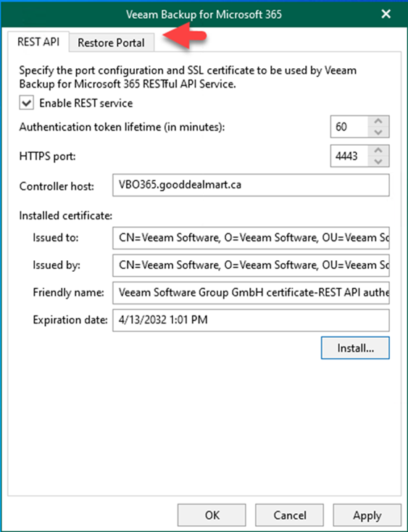408x532 pixels.
Task: Click the 'HTTPS port:' label
Action: (x=48, y=157)
